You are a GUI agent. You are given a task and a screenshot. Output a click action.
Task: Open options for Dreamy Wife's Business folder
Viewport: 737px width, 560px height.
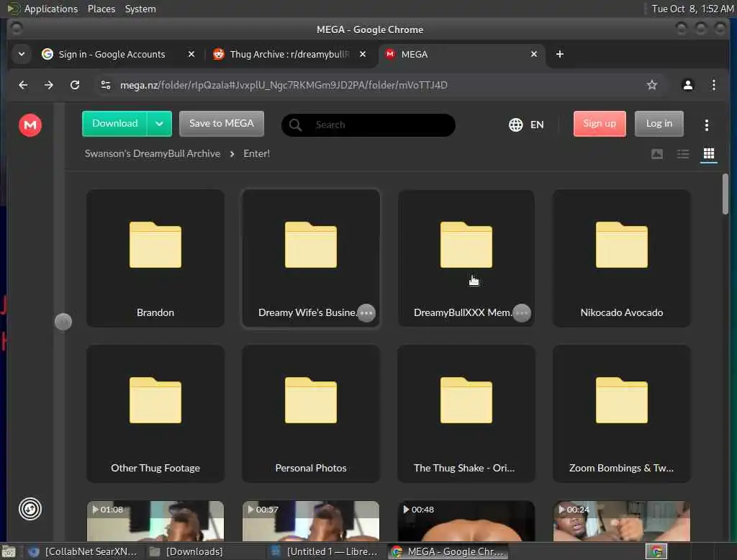click(x=366, y=312)
